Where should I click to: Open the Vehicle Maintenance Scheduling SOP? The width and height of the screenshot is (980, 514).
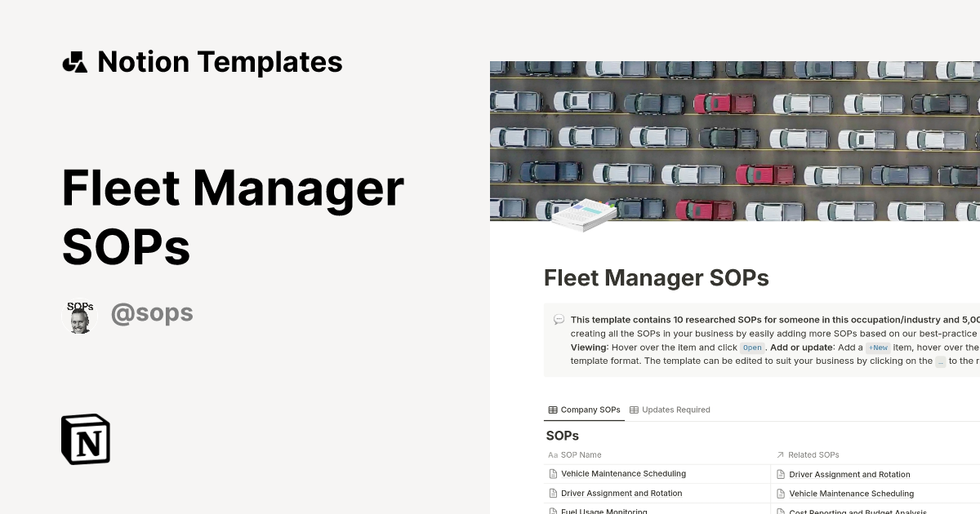[622, 473]
